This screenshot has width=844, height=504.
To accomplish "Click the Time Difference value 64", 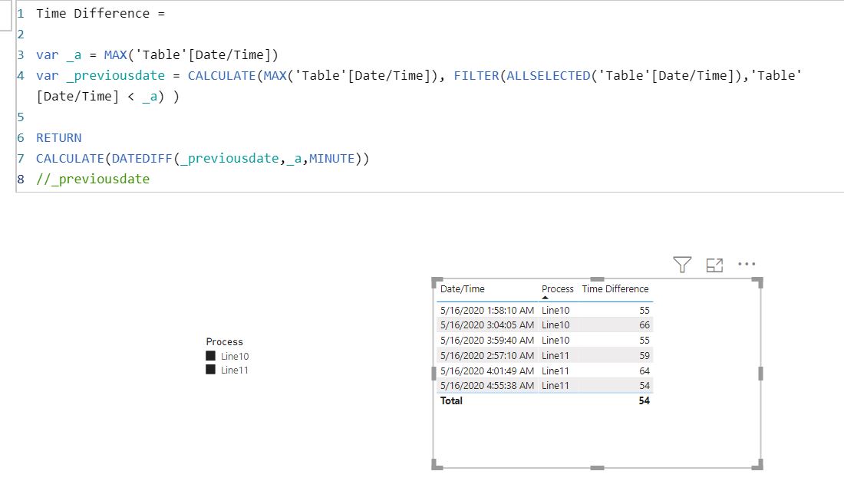I will point(645,371).
